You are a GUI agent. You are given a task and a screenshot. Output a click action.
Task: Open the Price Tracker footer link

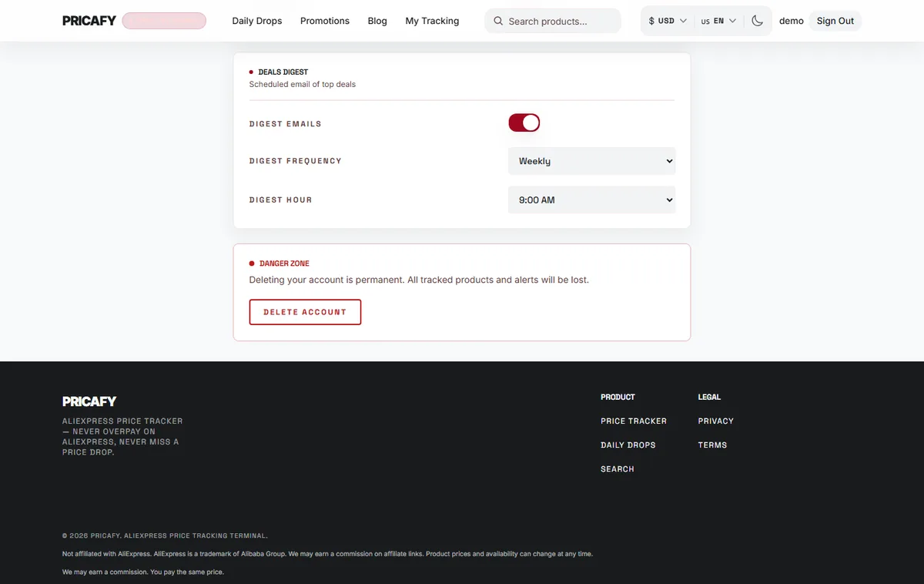pyautogui.click(x=634, y=421)
